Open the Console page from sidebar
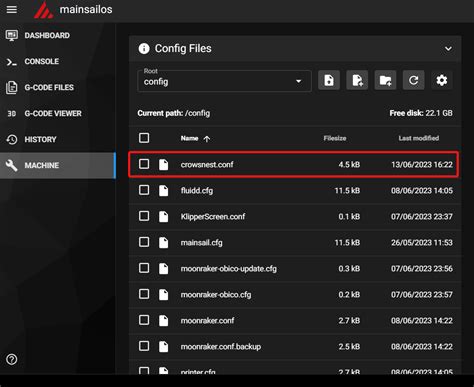Viewport: 474px width, 387px height. tap(41, 61)
